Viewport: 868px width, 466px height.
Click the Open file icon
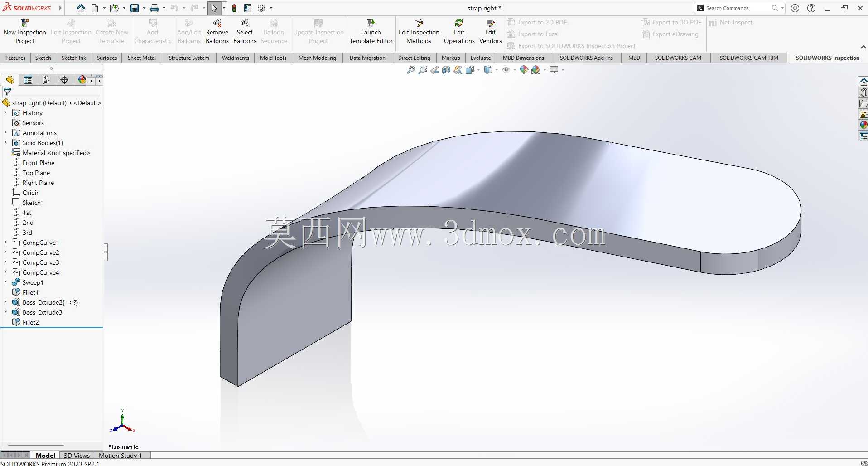114,8
